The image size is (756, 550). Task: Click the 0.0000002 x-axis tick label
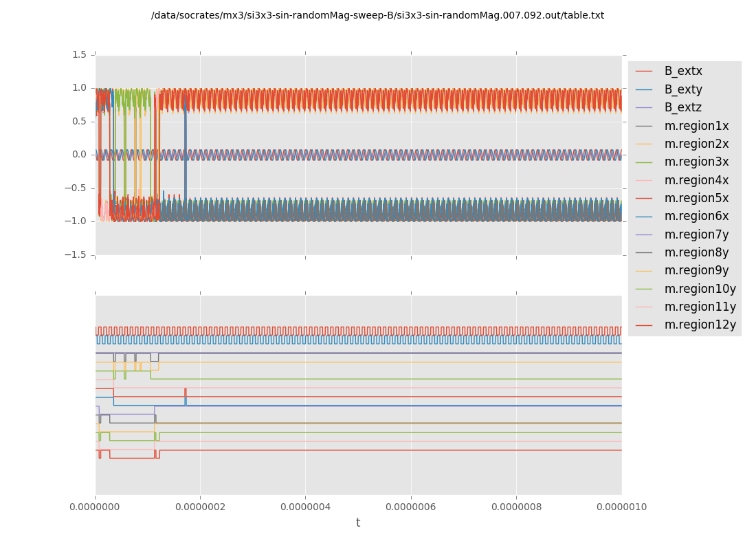pos(200,507)
